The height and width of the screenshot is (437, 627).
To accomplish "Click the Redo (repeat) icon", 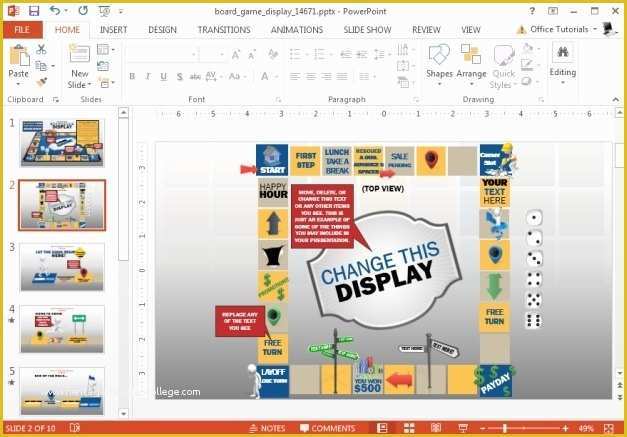I will tap(83, 11).
